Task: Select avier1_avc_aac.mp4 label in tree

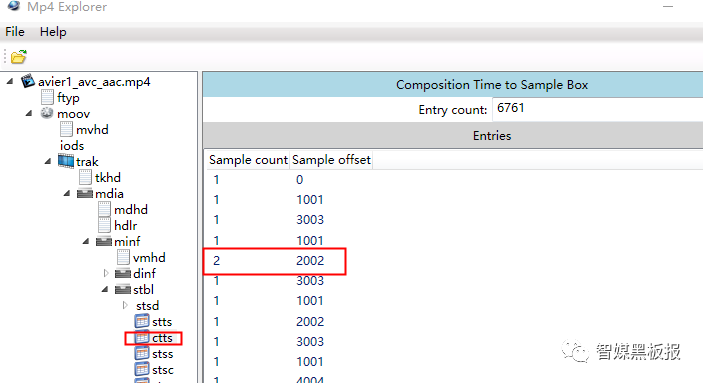Action: click(x=94, y=82)
